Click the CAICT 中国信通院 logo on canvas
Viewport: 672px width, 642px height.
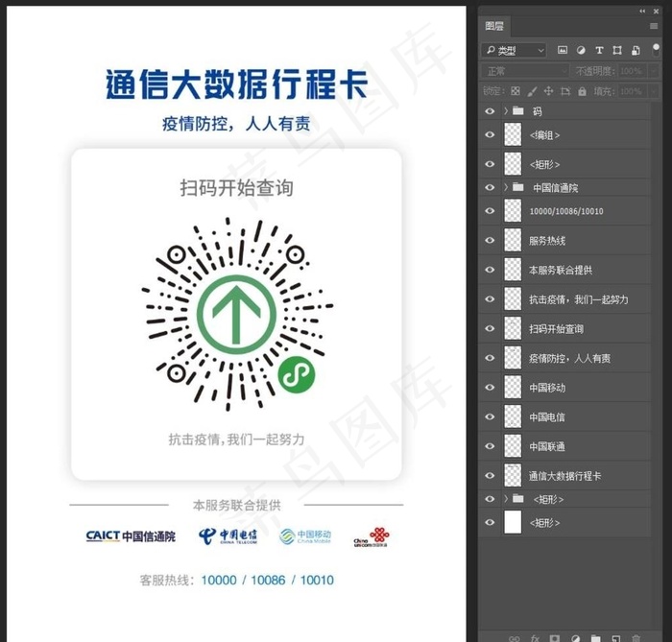click(x=131, y=535)
